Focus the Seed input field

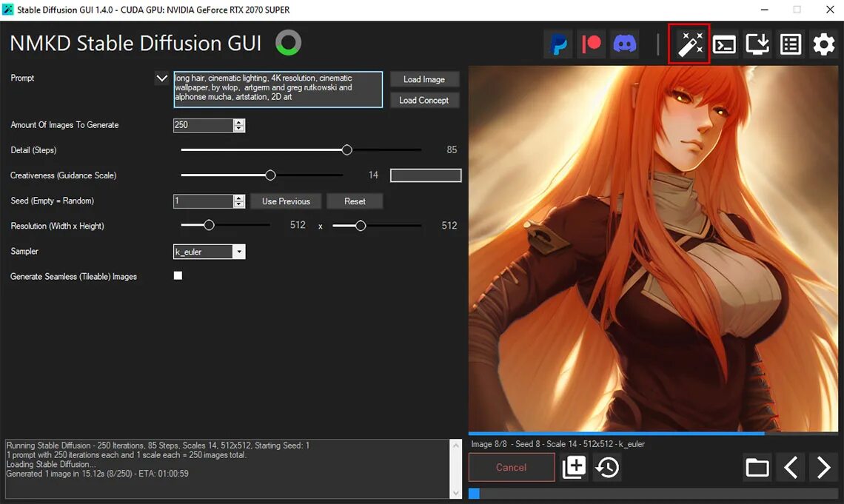pos(204,201)
